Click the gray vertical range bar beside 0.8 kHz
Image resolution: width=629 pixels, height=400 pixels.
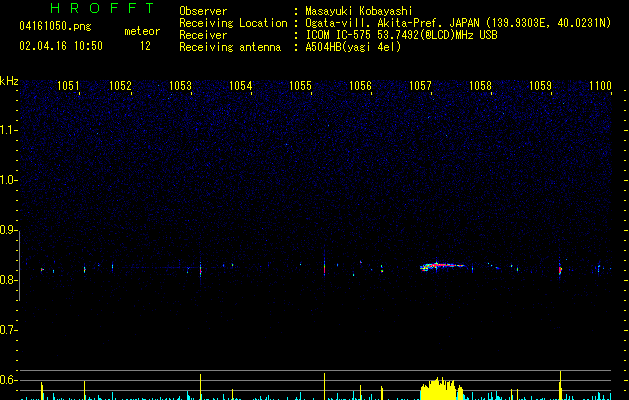(20, 266)
